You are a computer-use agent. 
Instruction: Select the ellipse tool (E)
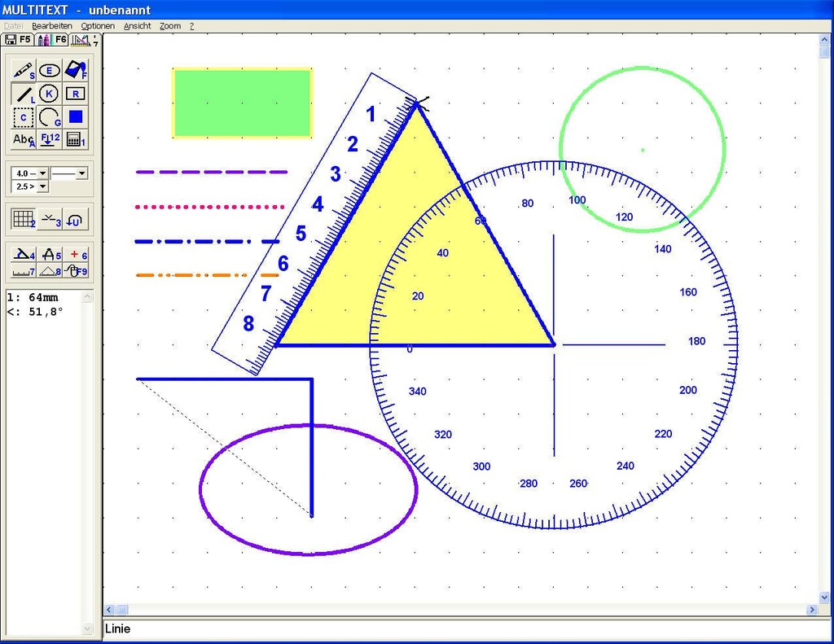pyautogui.click(x=49, y=71)
